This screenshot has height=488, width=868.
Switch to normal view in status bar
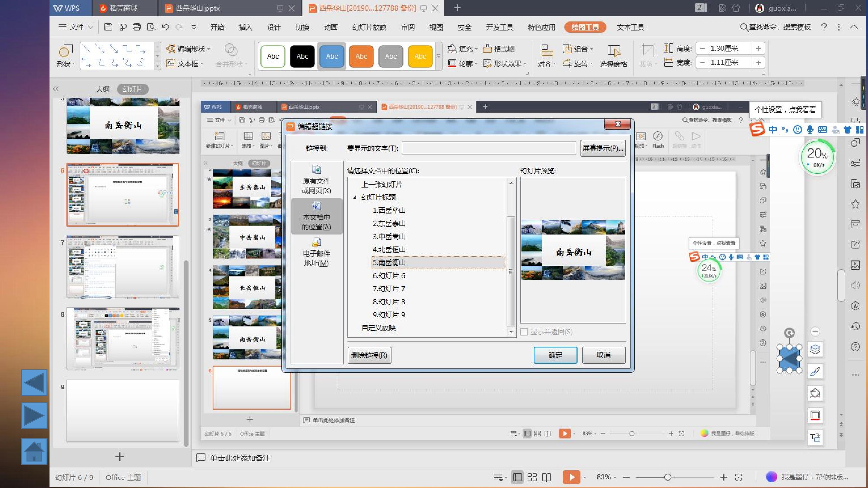coord(517,477)
